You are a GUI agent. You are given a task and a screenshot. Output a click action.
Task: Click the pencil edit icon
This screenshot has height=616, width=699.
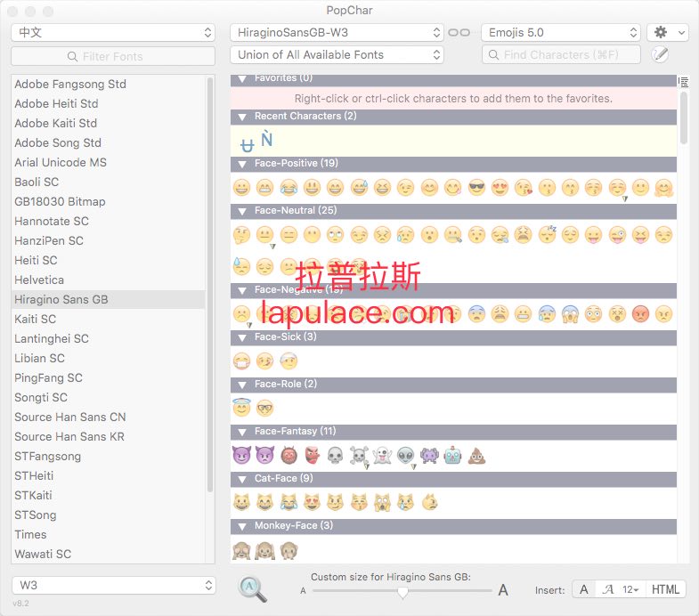click(660, 55)
